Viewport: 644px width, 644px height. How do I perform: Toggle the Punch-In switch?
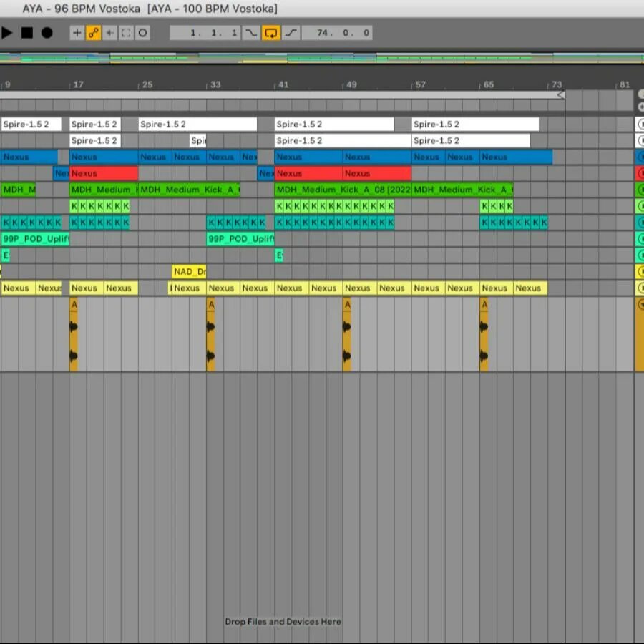[250, 33]
